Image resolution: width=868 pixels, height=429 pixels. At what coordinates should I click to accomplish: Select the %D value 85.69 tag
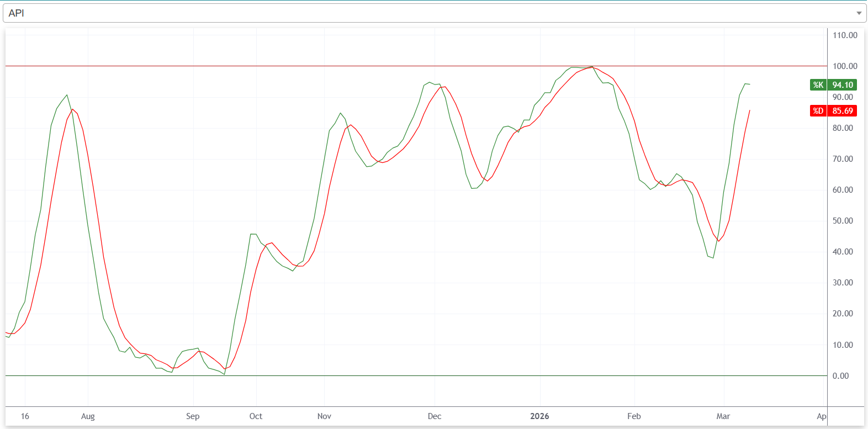pos(843,111)
